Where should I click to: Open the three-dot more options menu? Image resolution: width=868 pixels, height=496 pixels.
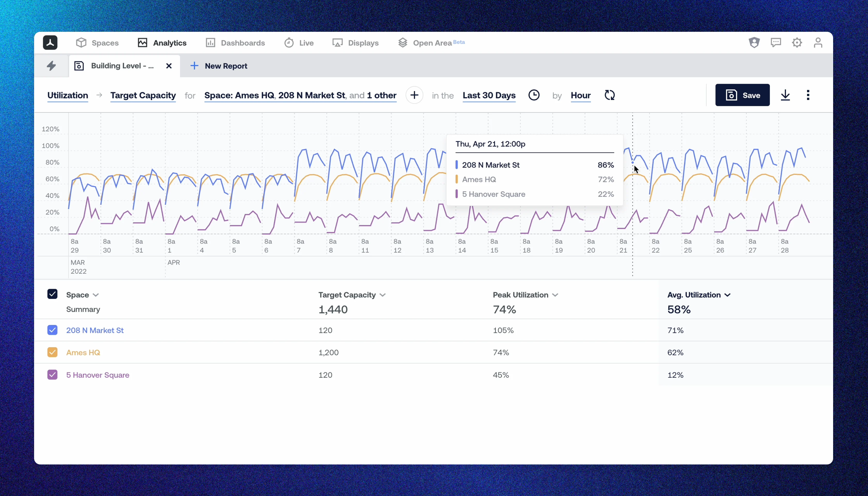pyautogui.click(x=808, y=95)
